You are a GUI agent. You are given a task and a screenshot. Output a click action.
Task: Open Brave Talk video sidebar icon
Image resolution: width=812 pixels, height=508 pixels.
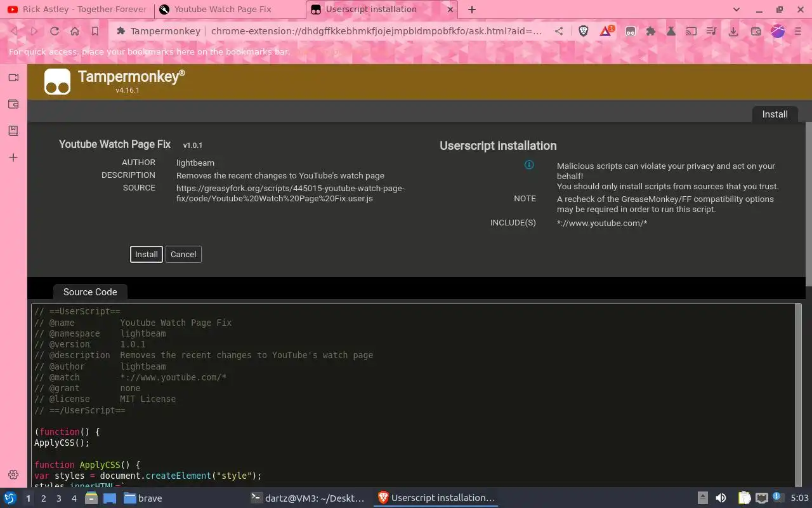(13, 77)
